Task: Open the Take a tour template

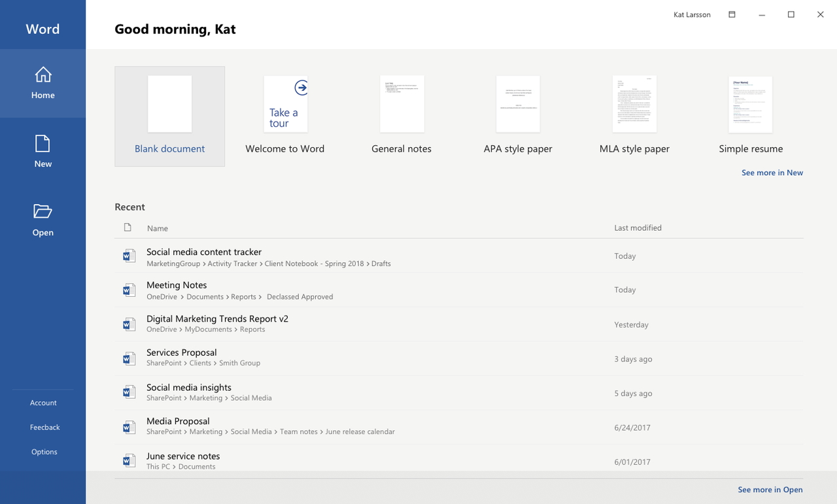Action: tap(285, 105)
